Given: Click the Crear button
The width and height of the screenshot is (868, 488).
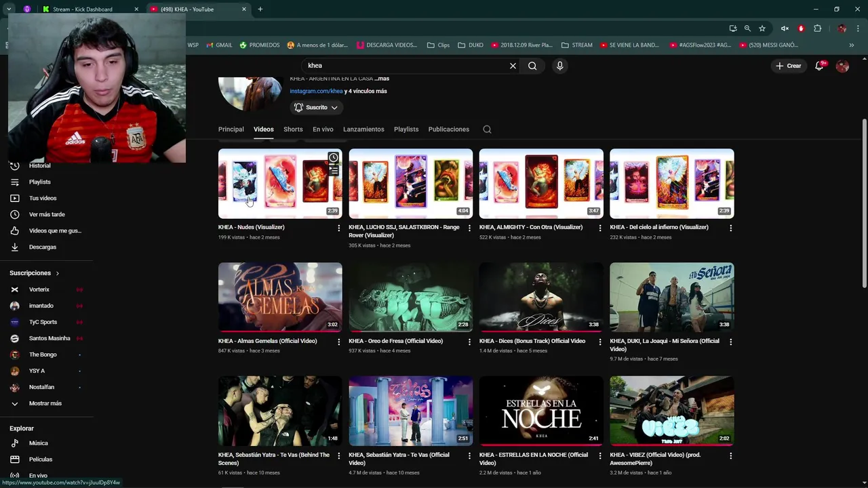Looking at the screenshot, I should click(x=789, y=66).
